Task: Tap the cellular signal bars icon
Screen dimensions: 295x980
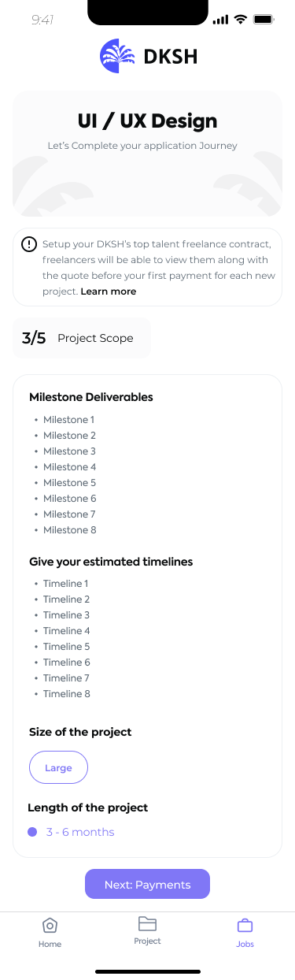Action: click(221, 19)
